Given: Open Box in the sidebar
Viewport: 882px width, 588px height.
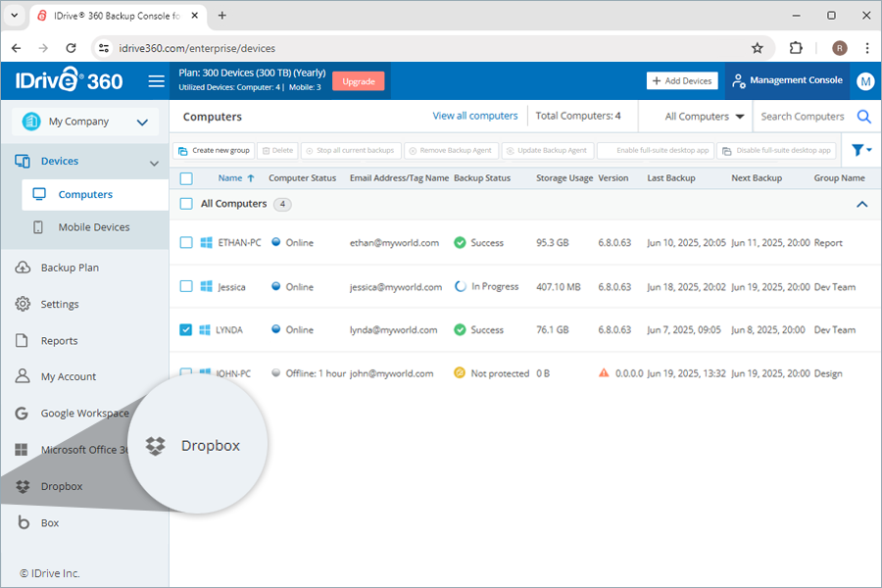Looking at the screenshot, I should [x=49, y=523].
